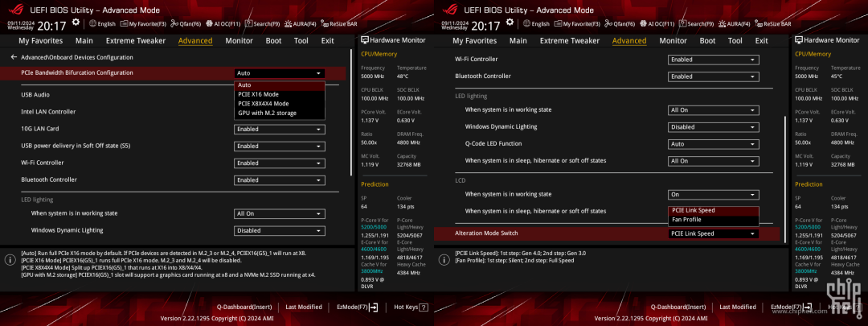Select USB Audio row label
868x326 pixels.
tap(35, 95)
